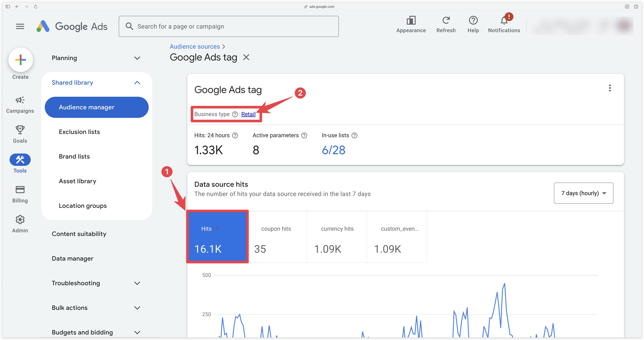
Task: Close the Google Ads tag page
Action: coord(246,57)
